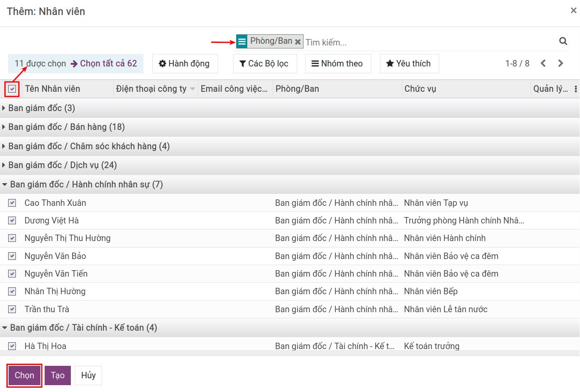Click name Nguyễn Văn Tiến
Viewport: 580px width, 392px height.
coord(56,274)
